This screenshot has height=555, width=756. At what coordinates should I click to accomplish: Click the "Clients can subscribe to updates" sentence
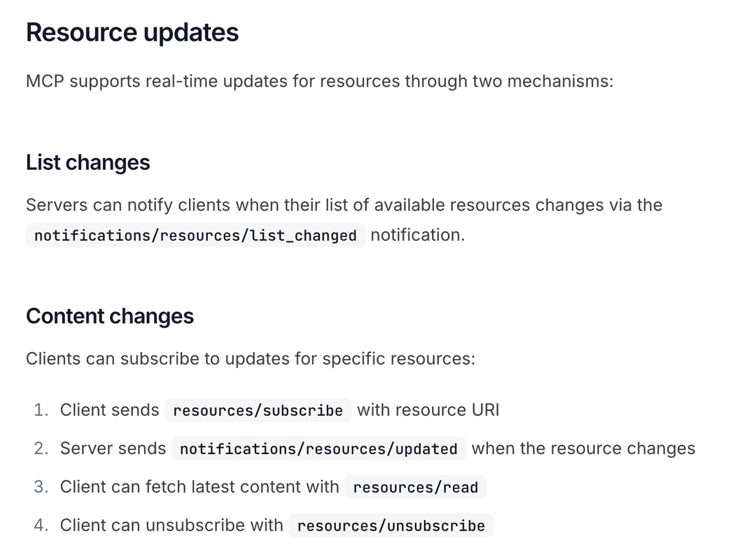click(x=251, y=359)
